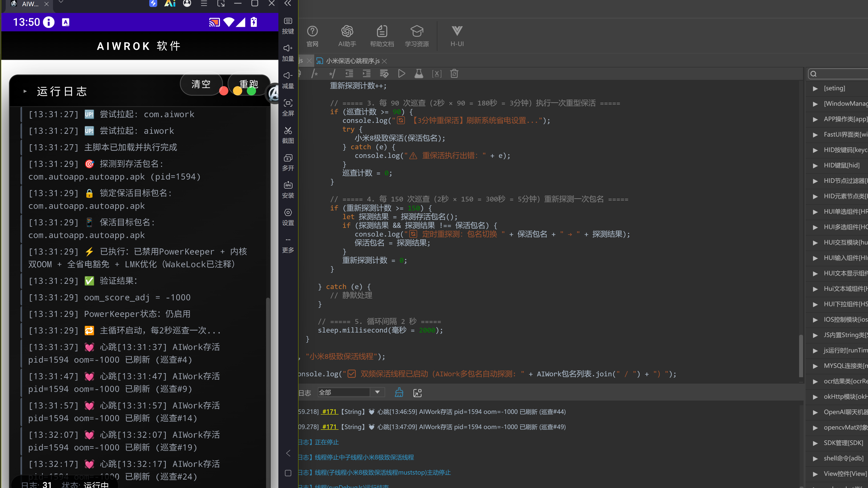Viewport: 868px width, 488px height.
Task: Click the block comment start /* icon
Action: pos(315,74)
